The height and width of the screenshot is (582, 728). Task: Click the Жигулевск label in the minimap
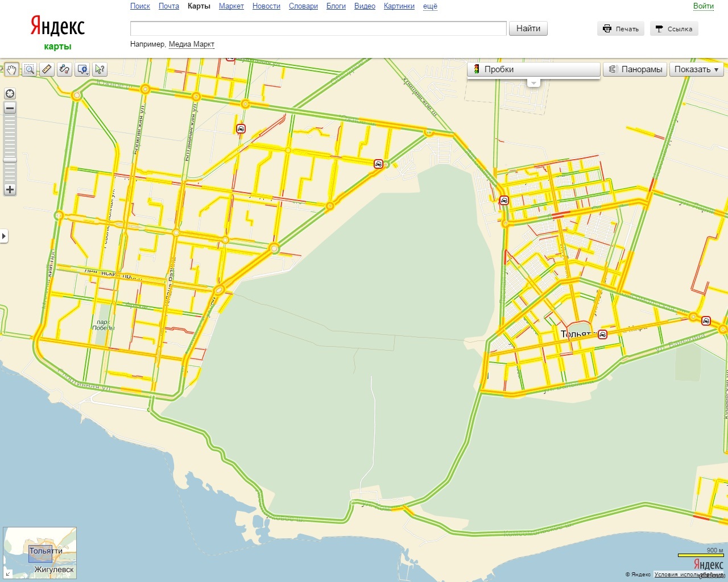click(54, 569)
